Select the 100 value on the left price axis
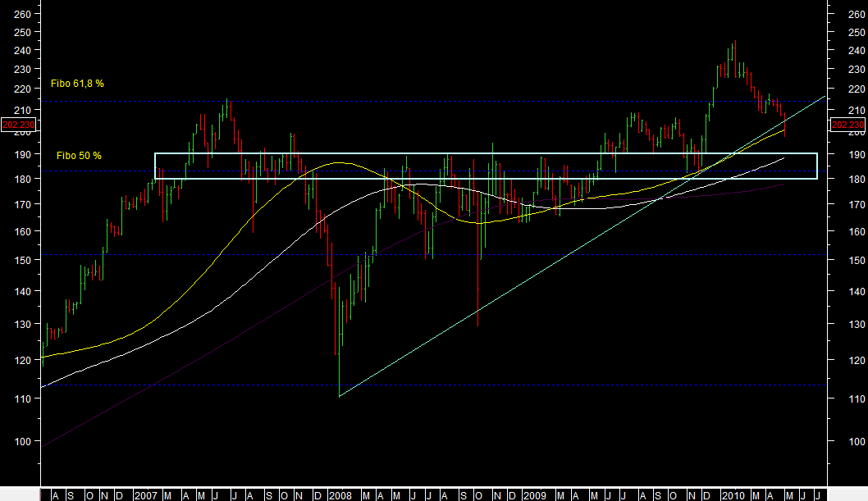The image size is (868, 501). (x=22, y=441)
